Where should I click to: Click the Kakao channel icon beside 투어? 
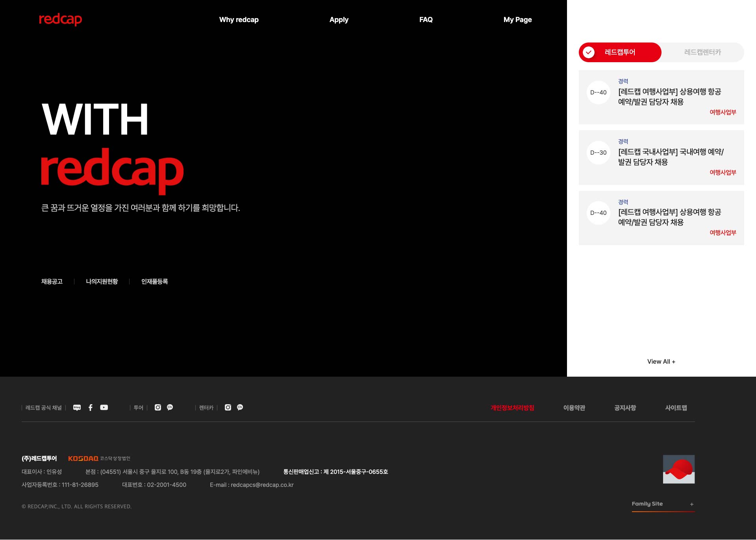(170, 407)
